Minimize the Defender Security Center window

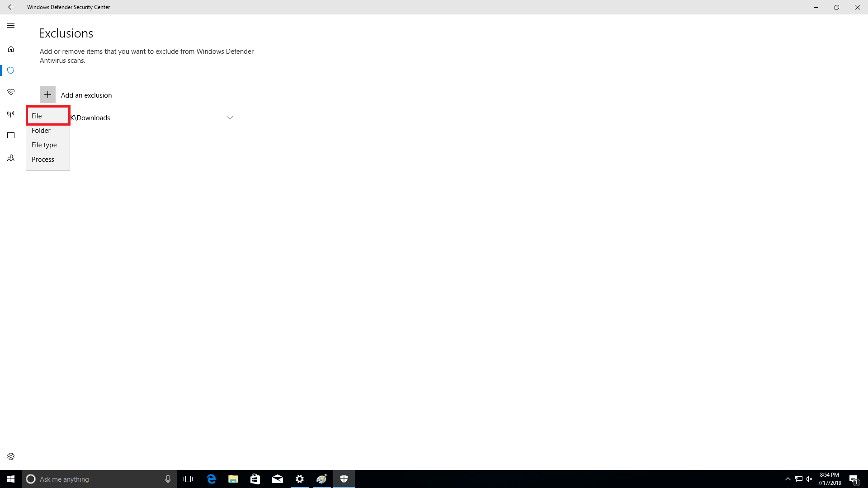pyautogui.click(x=816, y=7)
